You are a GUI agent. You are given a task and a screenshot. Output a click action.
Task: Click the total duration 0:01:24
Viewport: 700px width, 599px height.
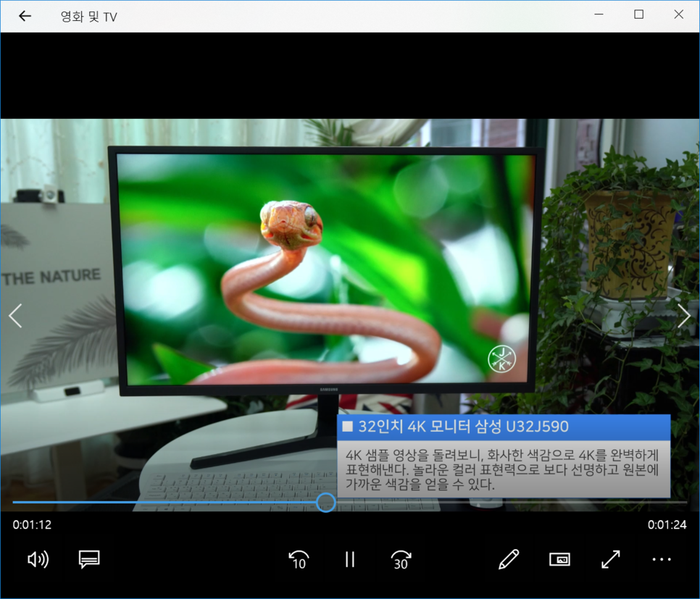[x=667, y=524]
